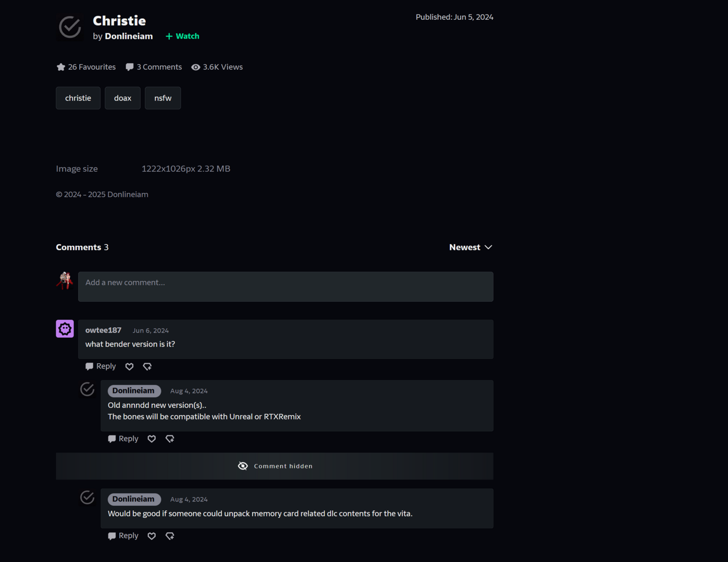
Task: Like the vita dlc comment heart
Action: 152,536
